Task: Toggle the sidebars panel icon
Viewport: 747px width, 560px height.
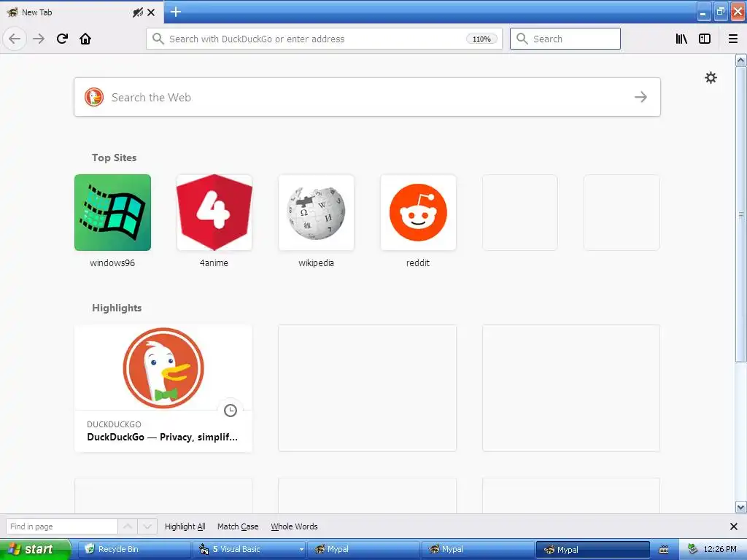Action: pyautogui.click(x=705, y=39)
